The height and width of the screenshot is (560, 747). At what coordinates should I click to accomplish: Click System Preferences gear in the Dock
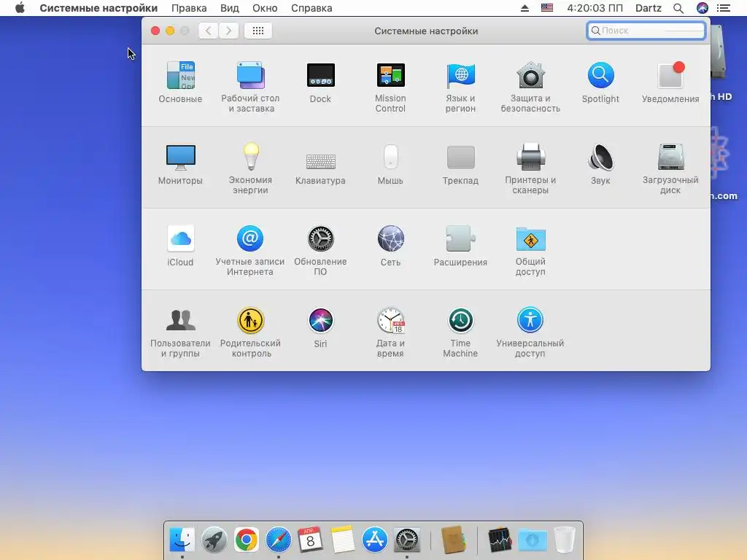tap(407, 540)
